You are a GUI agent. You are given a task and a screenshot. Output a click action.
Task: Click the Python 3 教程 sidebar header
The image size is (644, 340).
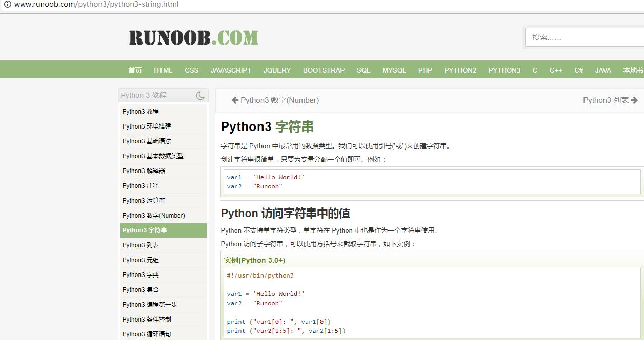tap(144, 95)
